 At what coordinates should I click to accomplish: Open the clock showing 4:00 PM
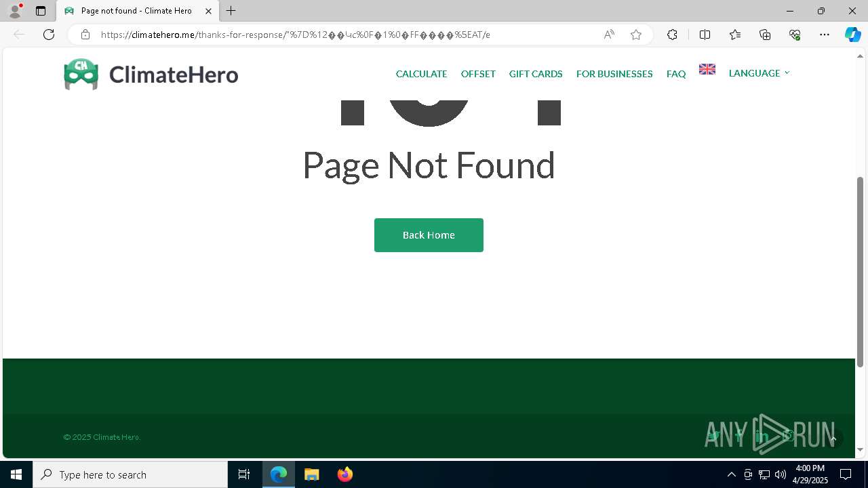810,474
